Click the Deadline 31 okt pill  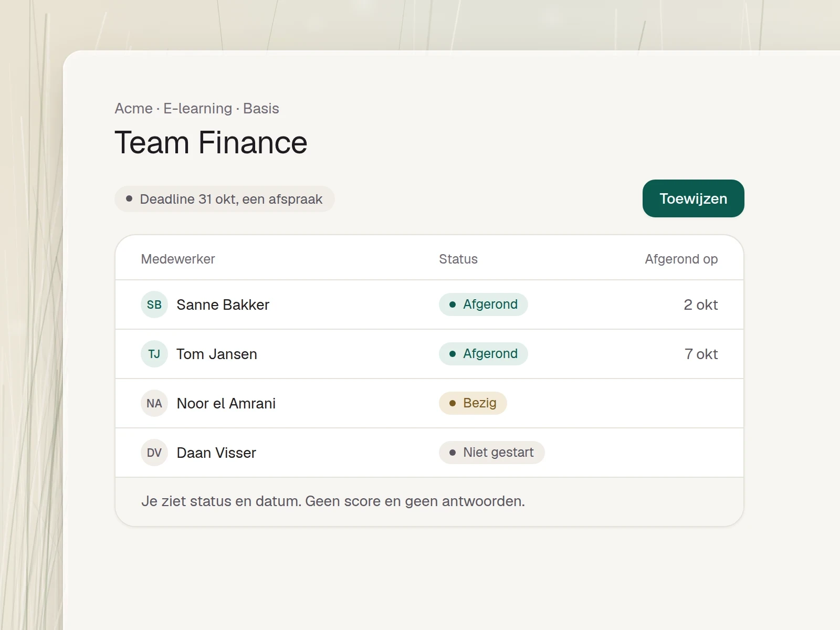pyautogui.click(x=225, y=199)
